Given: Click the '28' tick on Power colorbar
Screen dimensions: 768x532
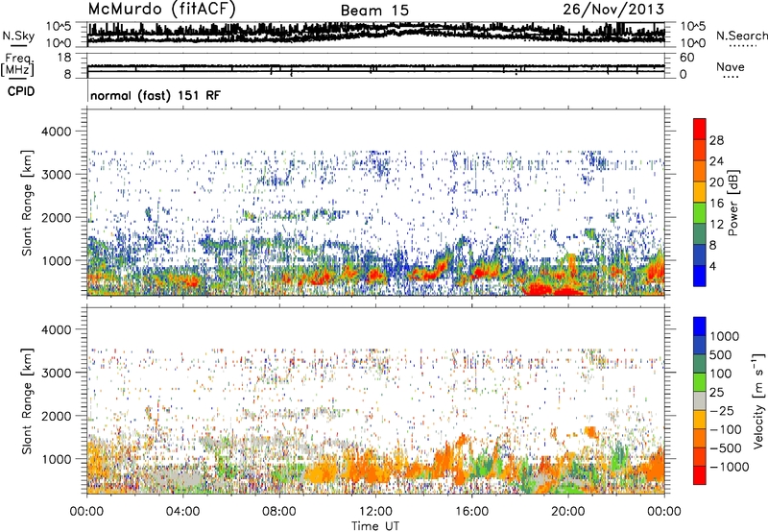Looking at the screenshot, I should (x=716, y=140).
